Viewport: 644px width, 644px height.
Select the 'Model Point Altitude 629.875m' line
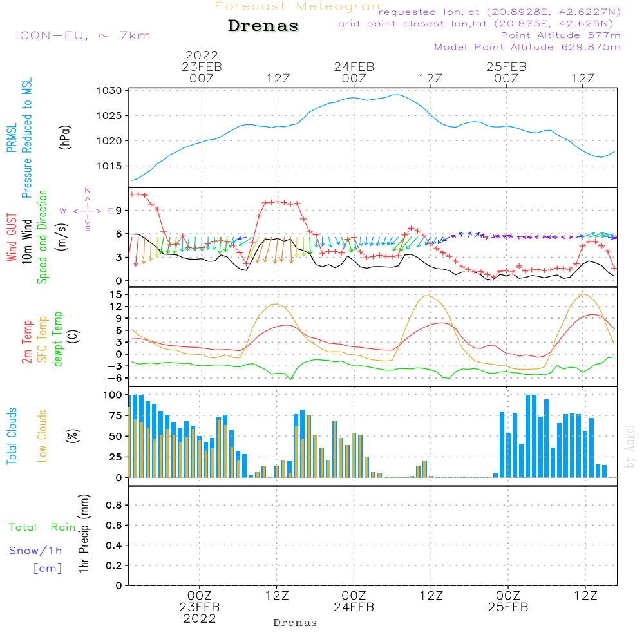click(527, 47)
